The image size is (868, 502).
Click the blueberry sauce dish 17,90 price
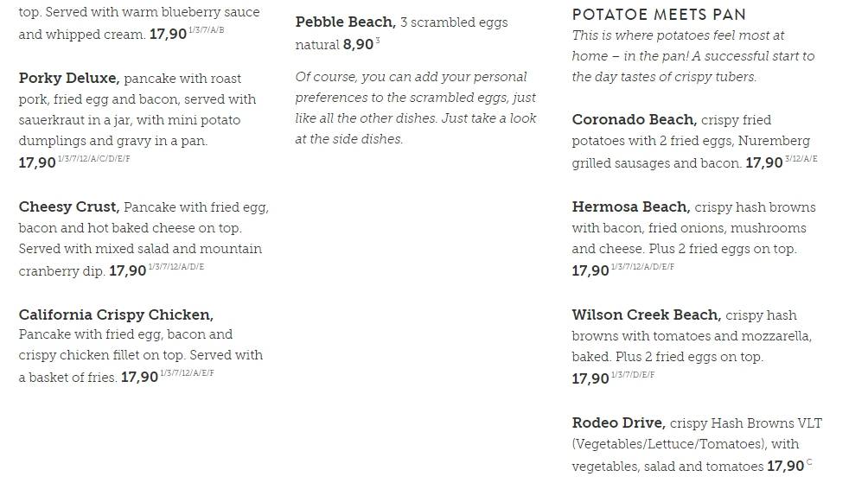click(169, 35)
